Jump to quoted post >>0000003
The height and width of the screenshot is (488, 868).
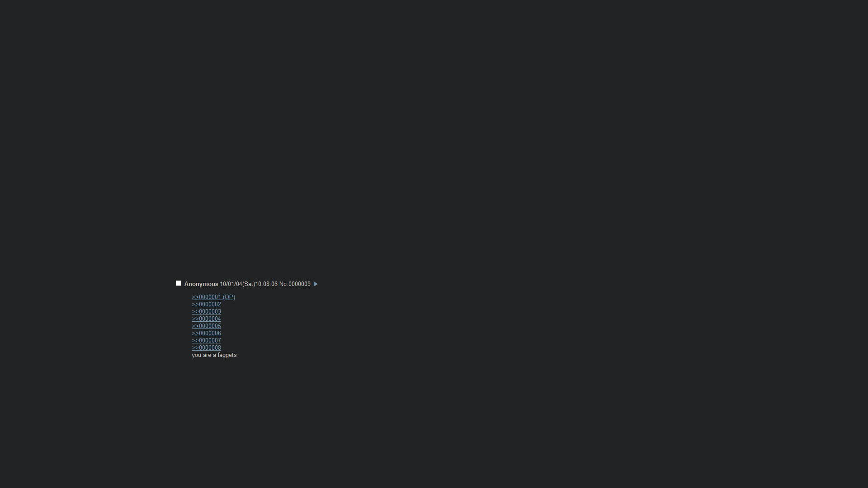click(x=206, y=312)
